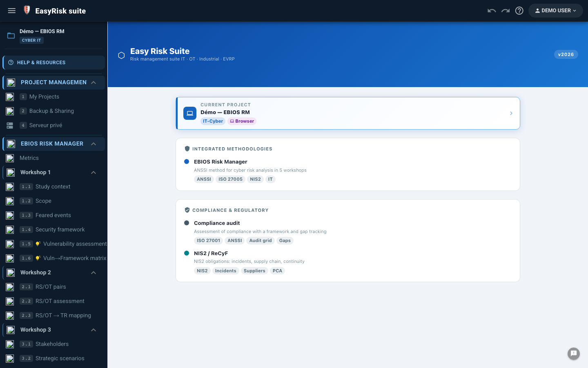Click the IT-Cyber tag

click(x=213, y=121)
